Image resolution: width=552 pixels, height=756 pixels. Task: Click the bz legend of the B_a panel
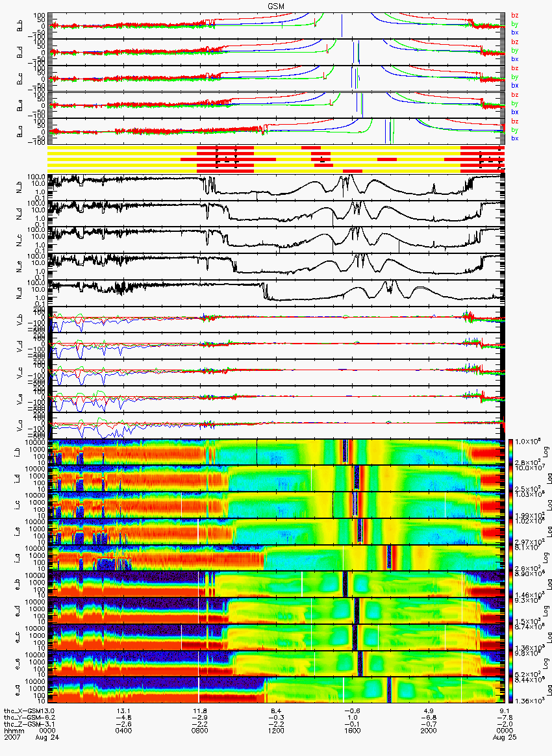pos(515,121)
